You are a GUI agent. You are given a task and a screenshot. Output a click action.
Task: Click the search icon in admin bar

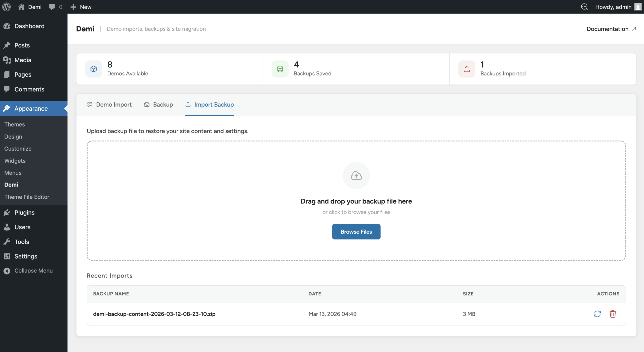pos(584,7)
